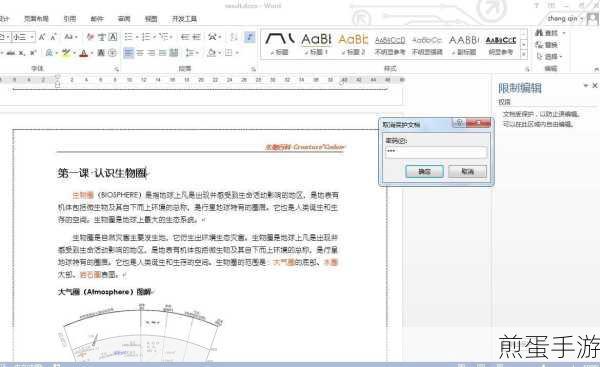Toggle Justify alignment
600x367 pixels.
(162, 53)
